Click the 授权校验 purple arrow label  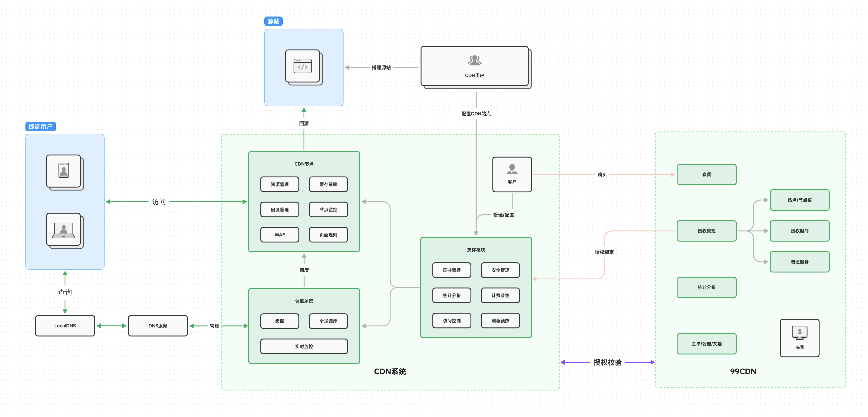(607, 362)
